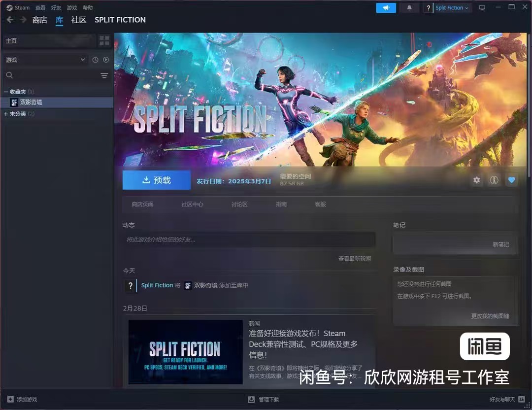This screenshot has height=410, width=532.
Task: Collapse the 收藏夹 section
Action: 6,92
